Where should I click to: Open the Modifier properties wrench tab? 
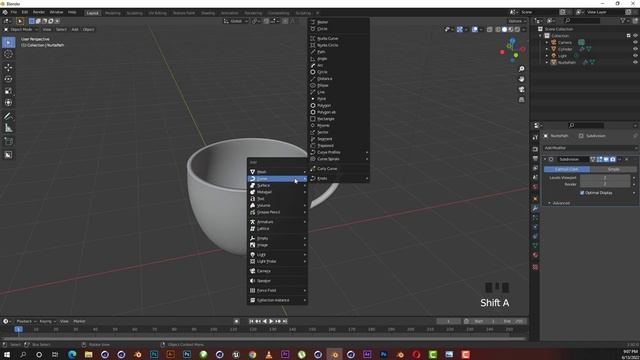point(535,208)
